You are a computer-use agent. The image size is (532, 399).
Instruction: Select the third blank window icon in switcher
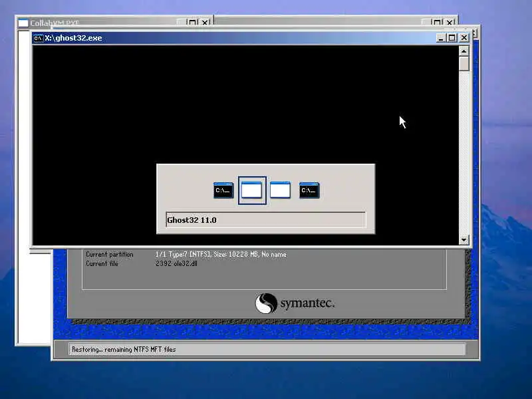pyautogui.click(x=280, y=190)
